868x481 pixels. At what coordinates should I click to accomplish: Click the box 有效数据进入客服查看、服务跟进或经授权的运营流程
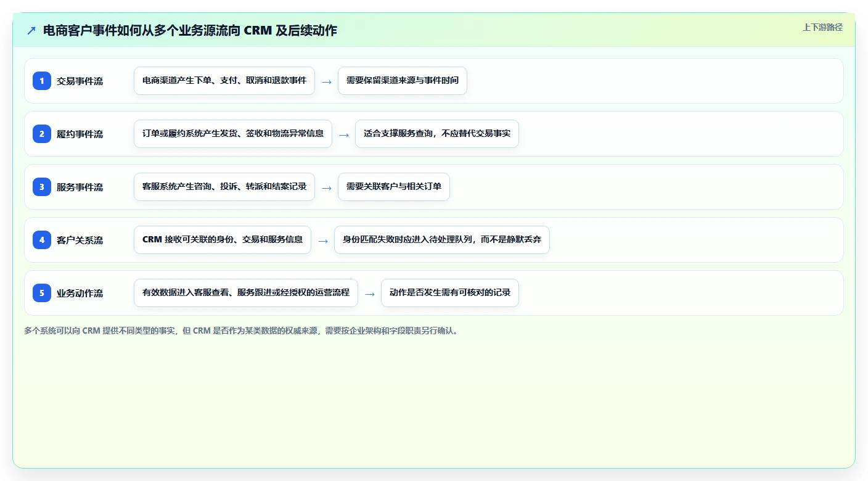(x=246, y=293)
